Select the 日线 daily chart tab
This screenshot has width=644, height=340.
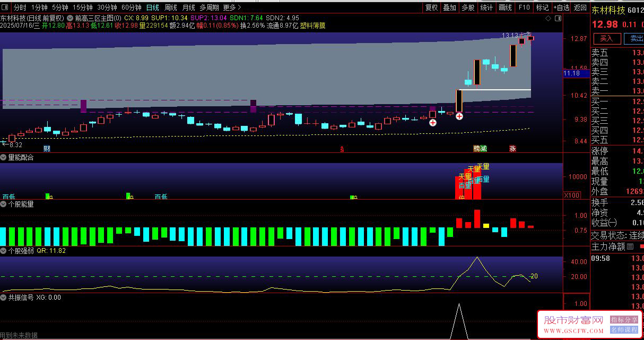(x=153, y=7)
